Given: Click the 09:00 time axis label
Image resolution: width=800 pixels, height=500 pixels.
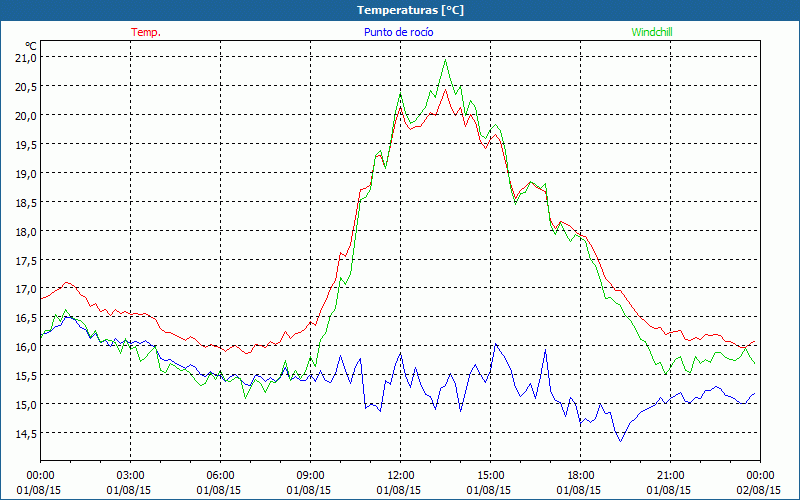Looking at the screenshot, I should 310,476.
